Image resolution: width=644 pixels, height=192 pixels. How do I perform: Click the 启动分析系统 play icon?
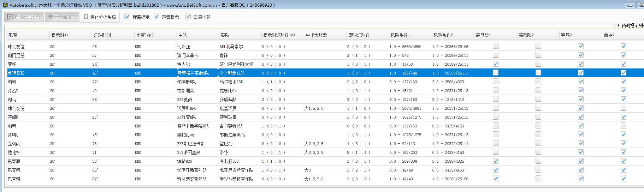[x=10, y=17]
